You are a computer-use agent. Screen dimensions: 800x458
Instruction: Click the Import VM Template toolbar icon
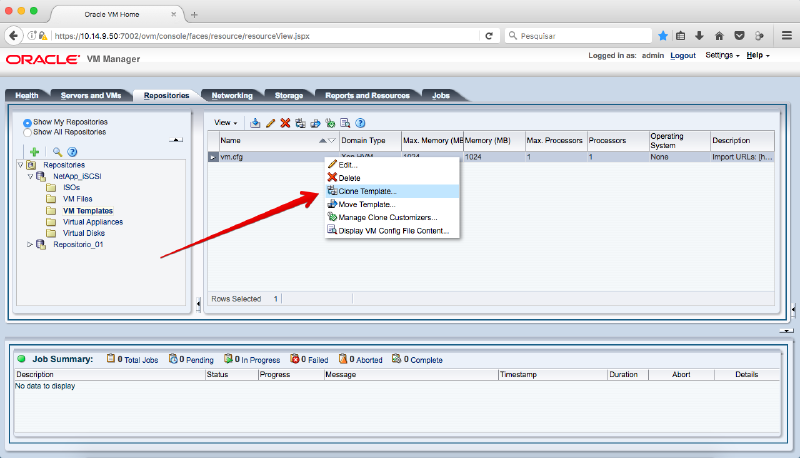click(255, 123)
